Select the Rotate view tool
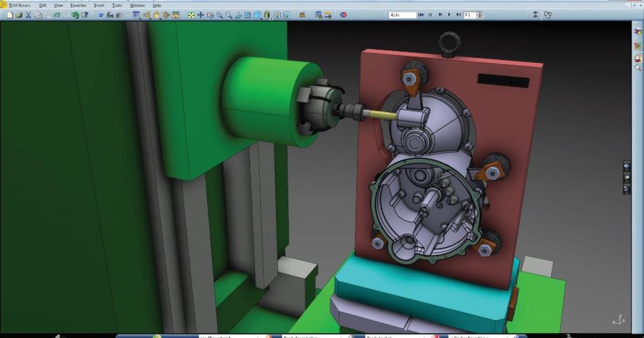Viewport: 644px width, 338px height. click(x=210, y=15)
